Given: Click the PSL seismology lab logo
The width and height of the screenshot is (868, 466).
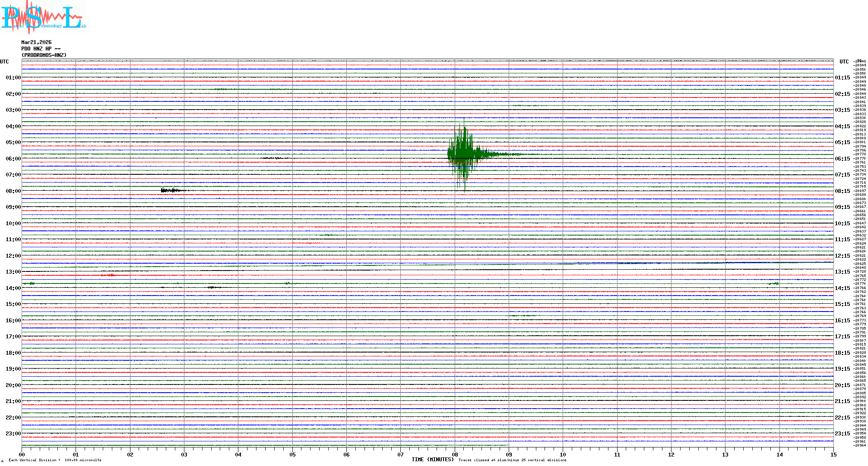Looking at the screenshot, I should point(43,17).
